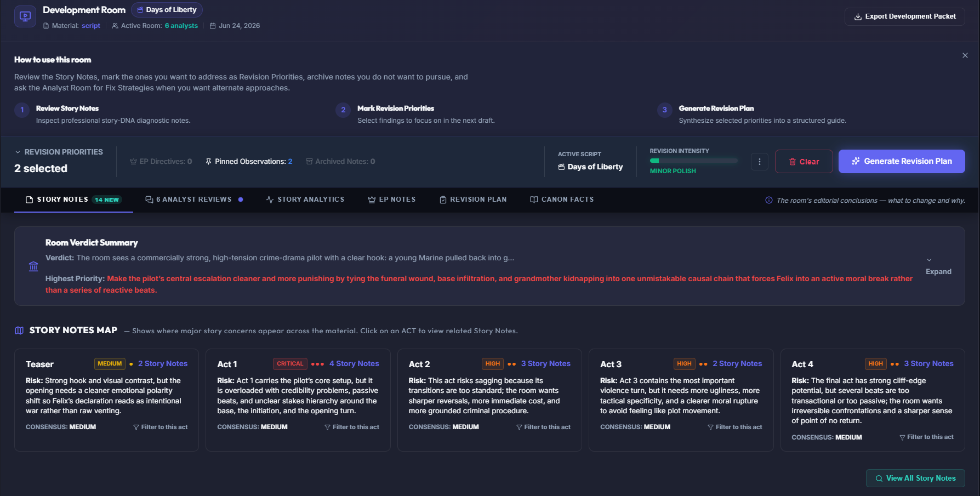Image resolution: width=980 pixels, height=496 pixels.
Task: Filter to Act 3
Action: pyautogui.click(x=734, y=427)
